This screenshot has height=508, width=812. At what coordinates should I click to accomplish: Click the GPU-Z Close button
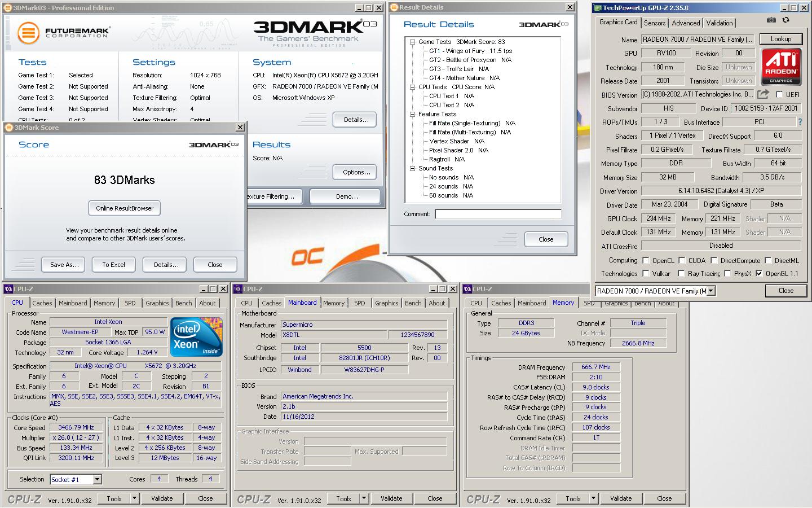pos(786,291)
